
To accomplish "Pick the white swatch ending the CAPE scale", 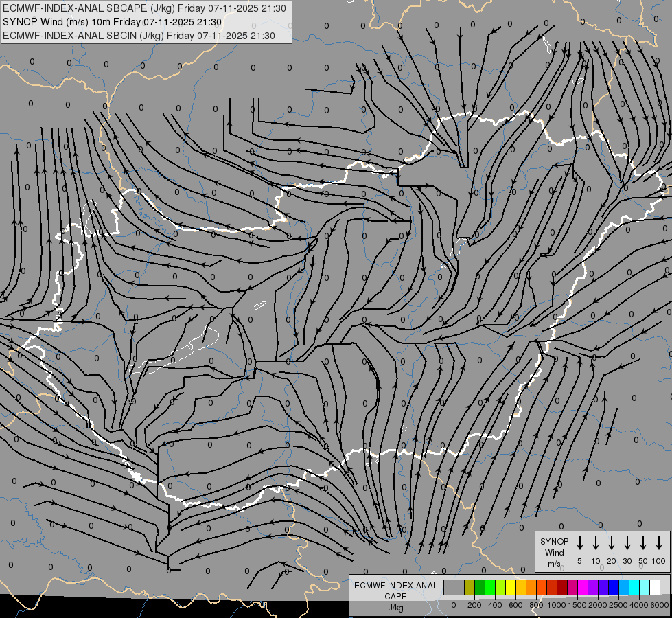I will click(656, 587).
